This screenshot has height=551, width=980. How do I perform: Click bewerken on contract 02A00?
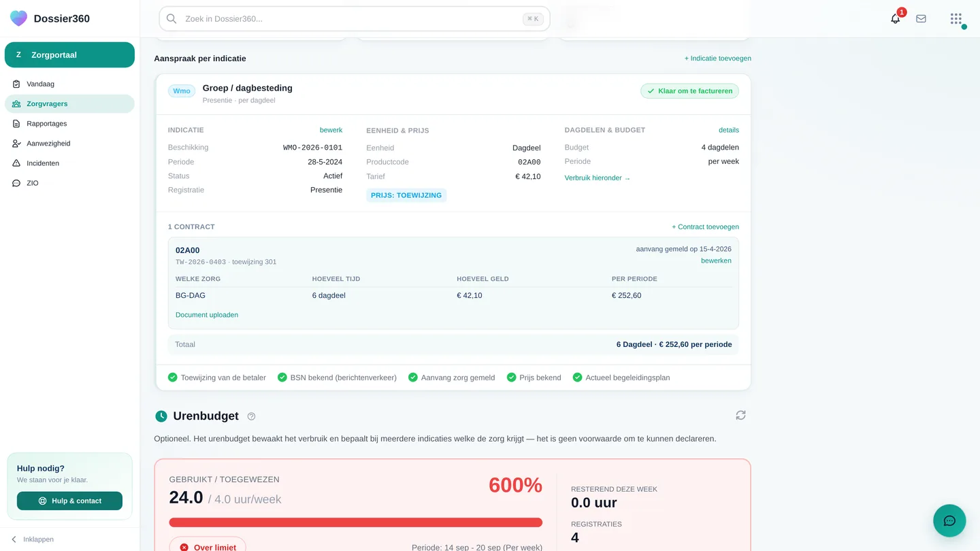coord(716,261)
